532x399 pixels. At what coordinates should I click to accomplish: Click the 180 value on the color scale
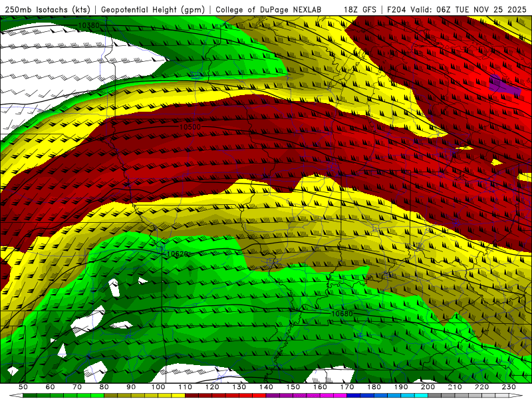(374, 387)
